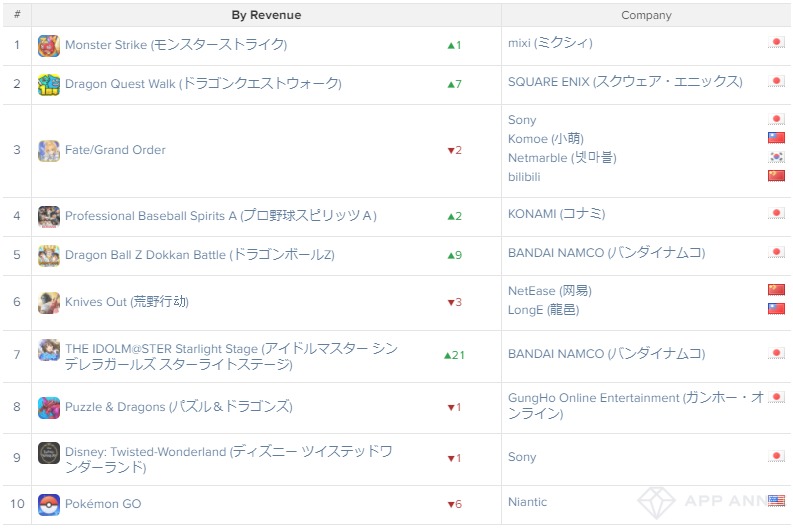Click the up 9 rank change indicator
Image resolution: width=793 pixels, height=530 pixels.
click(455, 255)
